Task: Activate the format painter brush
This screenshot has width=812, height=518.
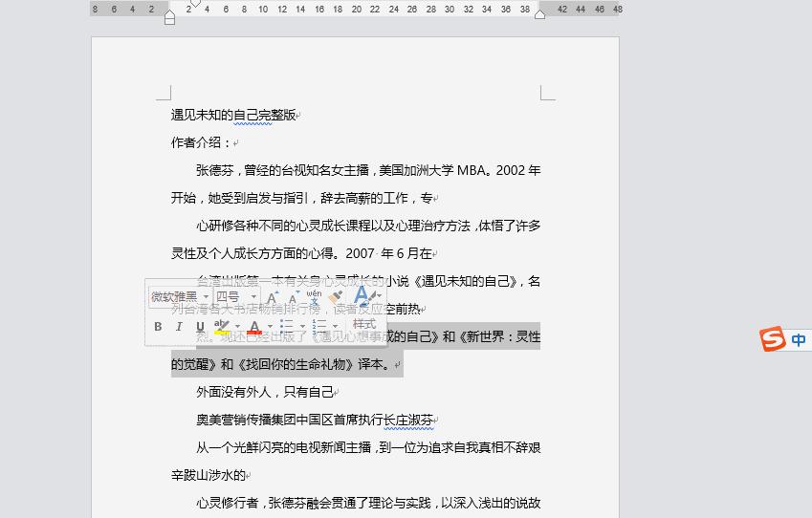Action: pos(336,297)
